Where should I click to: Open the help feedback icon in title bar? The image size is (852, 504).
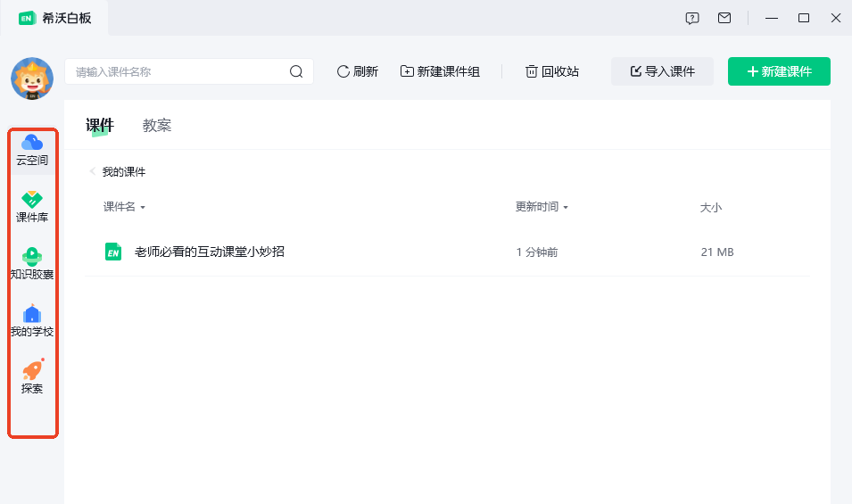point(692,19)
